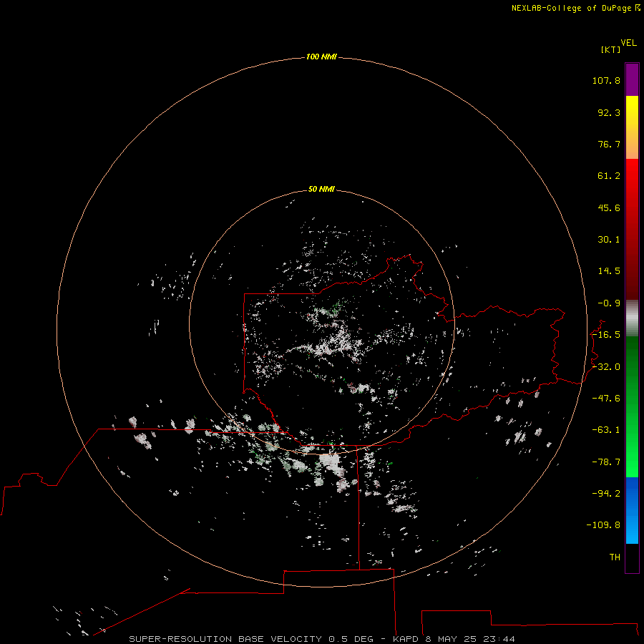Image resolution: width=644 pixels, height=644 pixels.
Task: Click the 92.3 velocity scale value
Action: click(609, 112)
